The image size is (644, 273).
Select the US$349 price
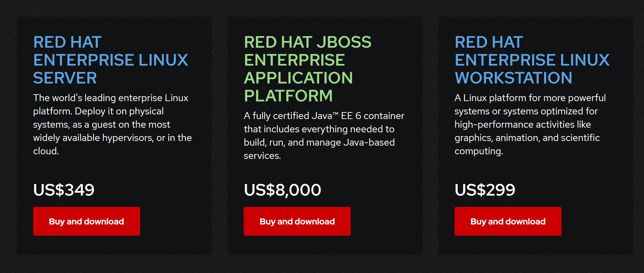(x=64, y=190)
